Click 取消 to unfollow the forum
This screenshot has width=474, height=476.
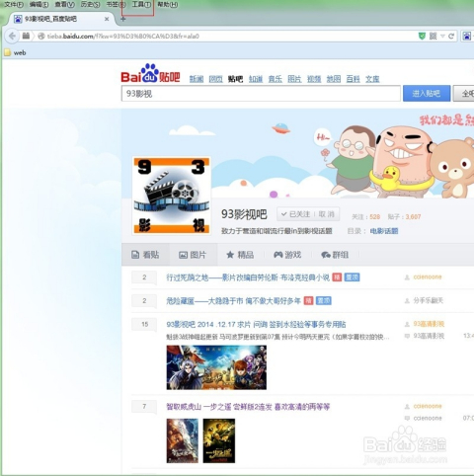(327, 214)
